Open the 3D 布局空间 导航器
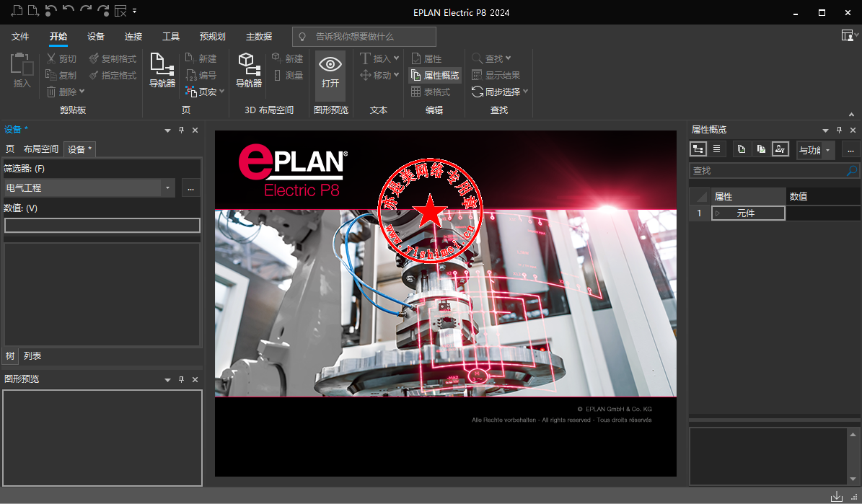Image resolution: width=862 pixels, height=504 pixels. click(x=248, y=71)
